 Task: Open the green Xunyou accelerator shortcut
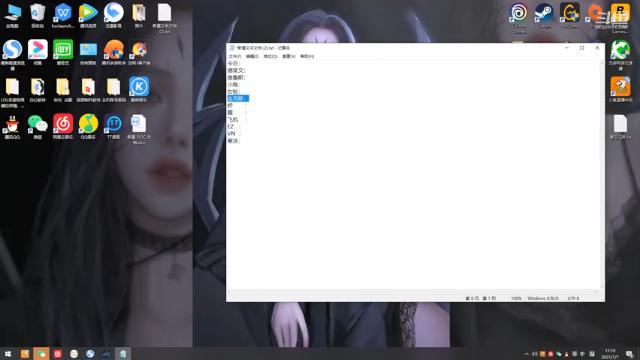click(620, 55)
